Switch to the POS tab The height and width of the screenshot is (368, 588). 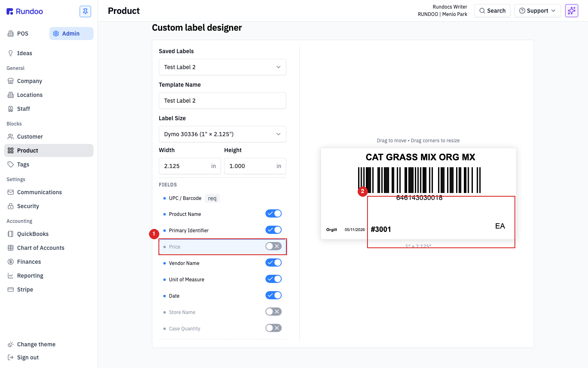point(25,34)
